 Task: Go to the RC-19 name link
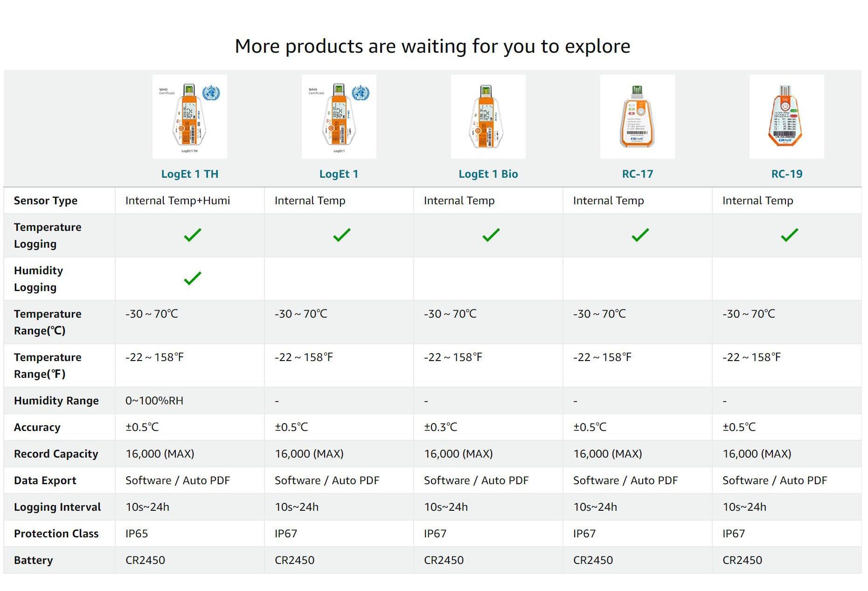pyautogui.click(x=786, y=174)
